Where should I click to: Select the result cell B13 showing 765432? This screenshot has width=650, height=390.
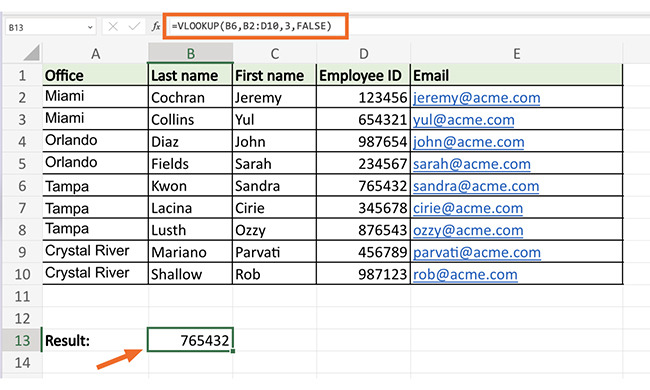[191, 340]
